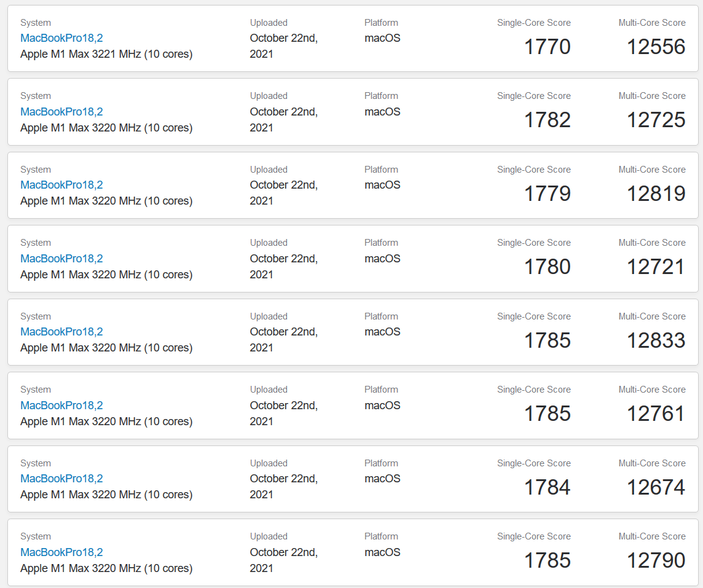Select the multi-core score 12833
Image resolution: width=703 pixels, height=588 pixels.
(655, 340)
